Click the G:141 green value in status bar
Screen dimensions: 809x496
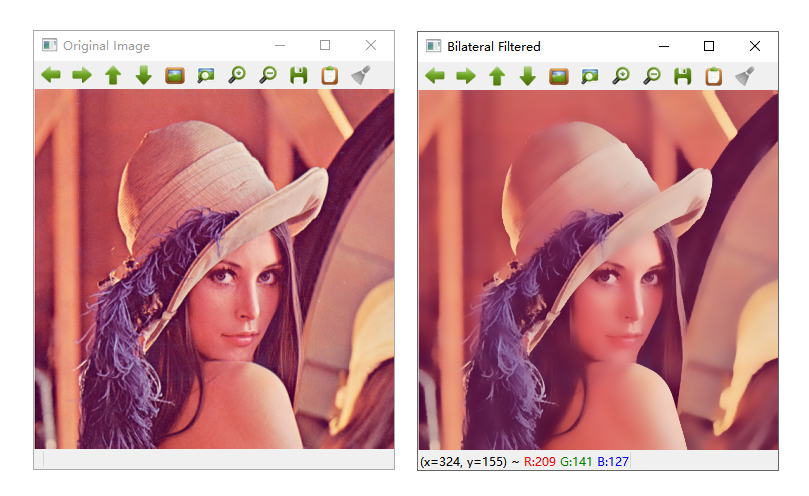[x=576, y=461]
